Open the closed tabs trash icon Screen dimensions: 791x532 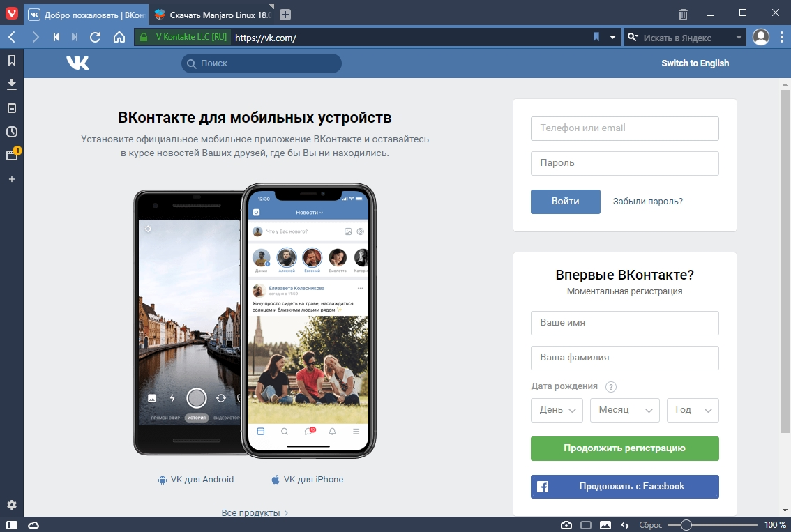pos(683,14)
